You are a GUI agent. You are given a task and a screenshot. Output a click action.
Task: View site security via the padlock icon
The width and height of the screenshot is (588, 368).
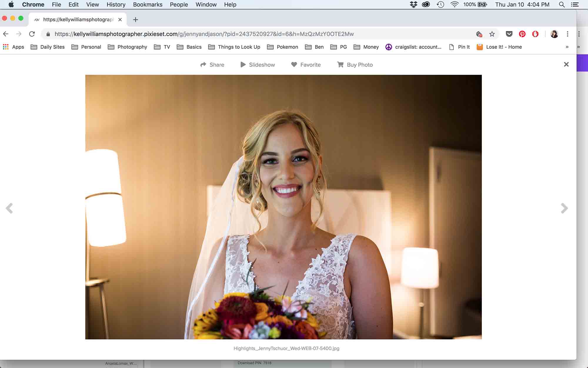coord(47,34)
